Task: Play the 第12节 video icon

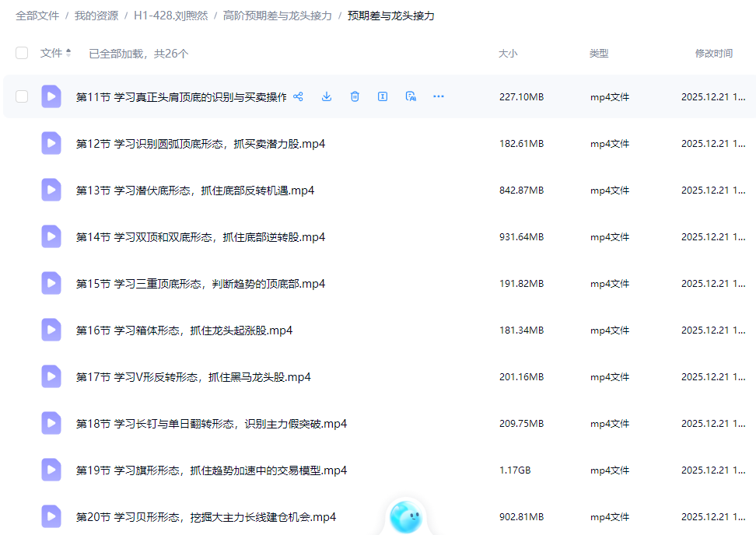Action: coord(51,143)
